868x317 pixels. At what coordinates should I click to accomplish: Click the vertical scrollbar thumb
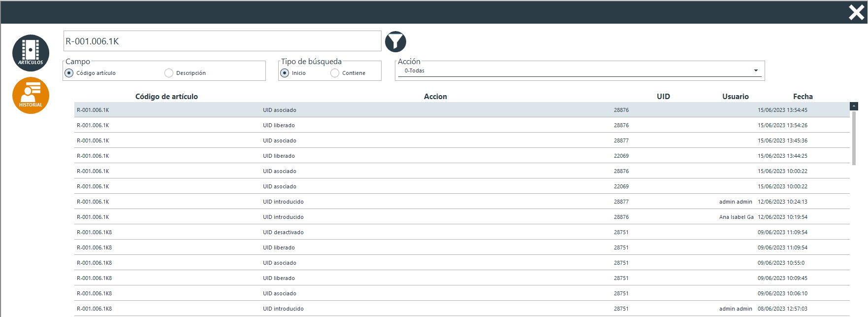pos(854,138)
